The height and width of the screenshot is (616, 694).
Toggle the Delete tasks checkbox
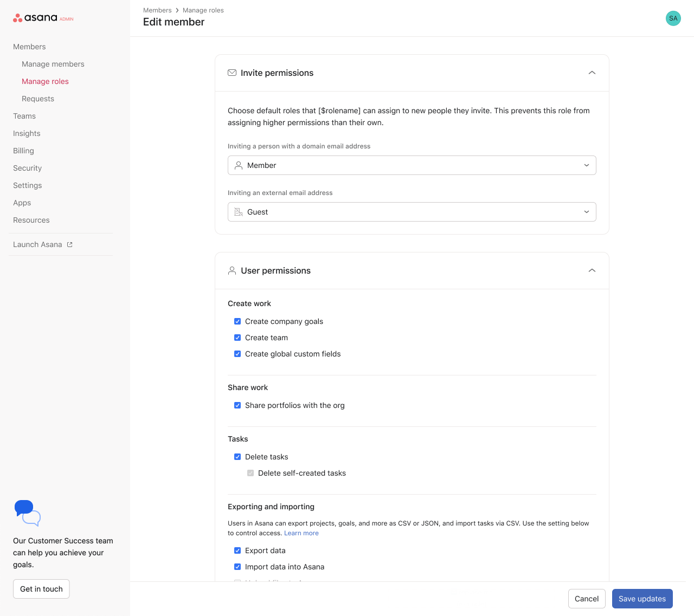click(x=237, y=457)
